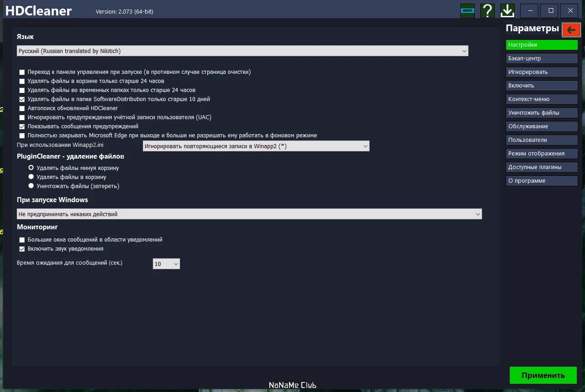
Task: Open the Уничтожить файлы section
Action: [x=542, y=113]
